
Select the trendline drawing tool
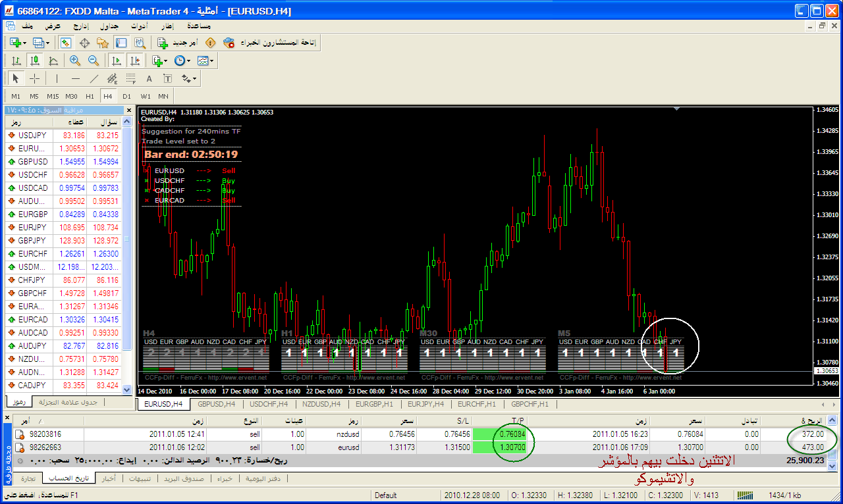point(94,78)
